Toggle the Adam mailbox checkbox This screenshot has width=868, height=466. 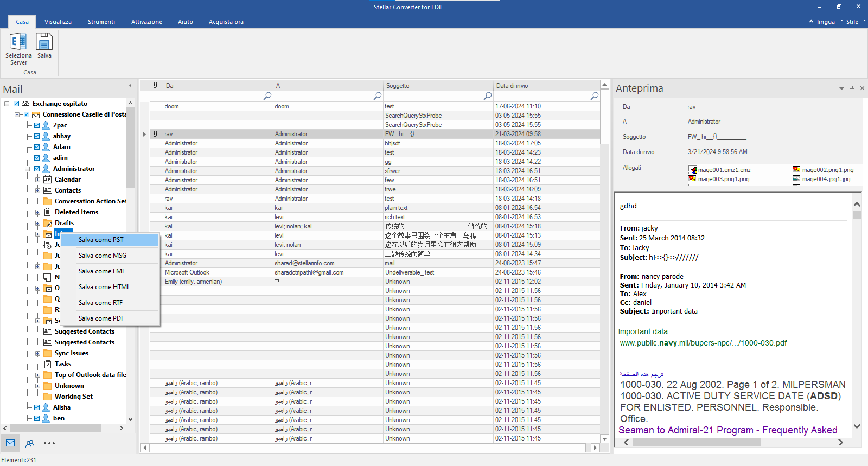(x=37, y=147)
